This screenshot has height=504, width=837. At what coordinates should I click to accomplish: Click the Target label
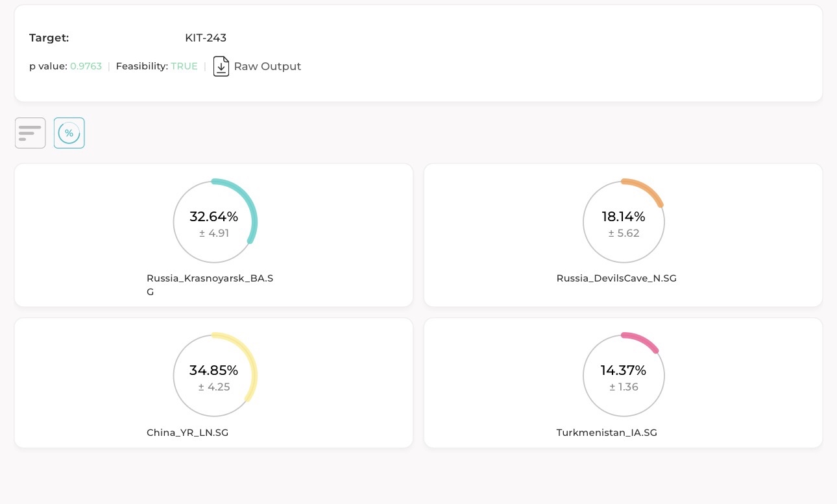coord(49,38)
